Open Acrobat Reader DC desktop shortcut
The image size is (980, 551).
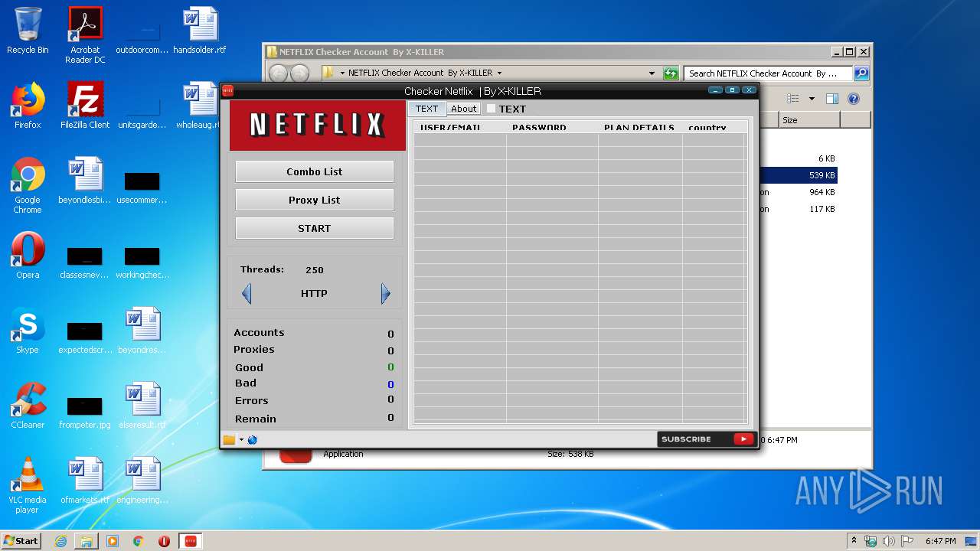[85, 35]
